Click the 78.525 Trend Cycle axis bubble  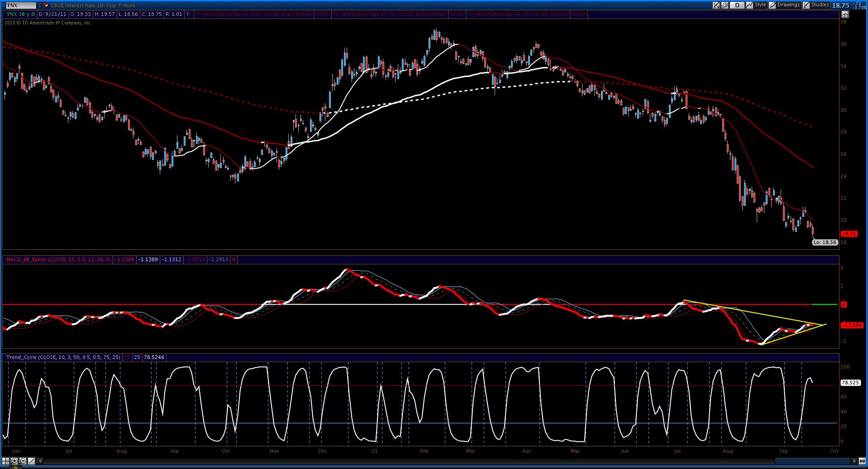[x=850, y=383]
